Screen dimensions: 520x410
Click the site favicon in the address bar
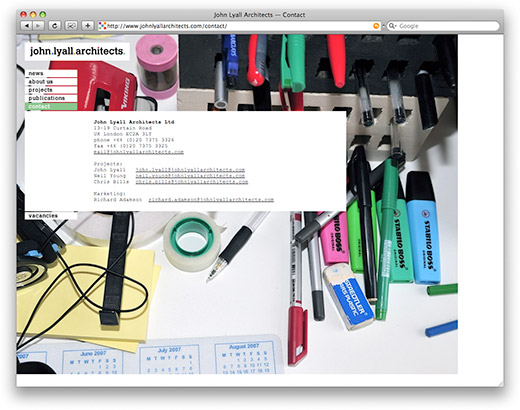(102, 26)
